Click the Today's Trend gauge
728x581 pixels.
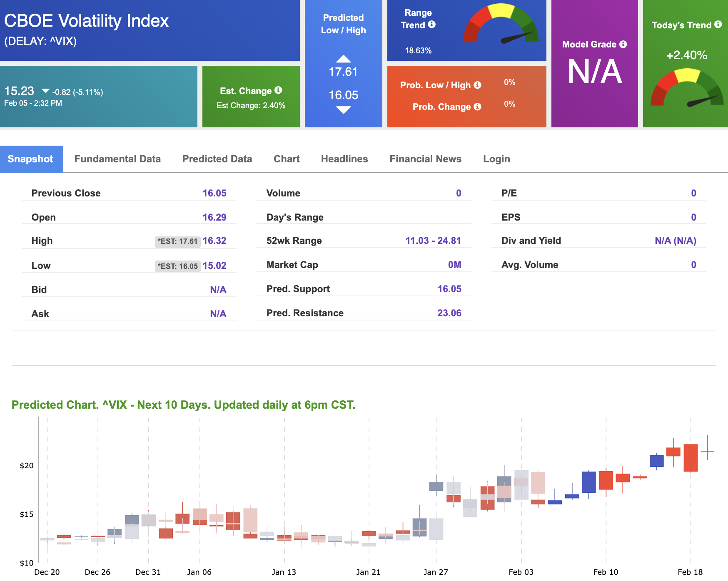687,87
